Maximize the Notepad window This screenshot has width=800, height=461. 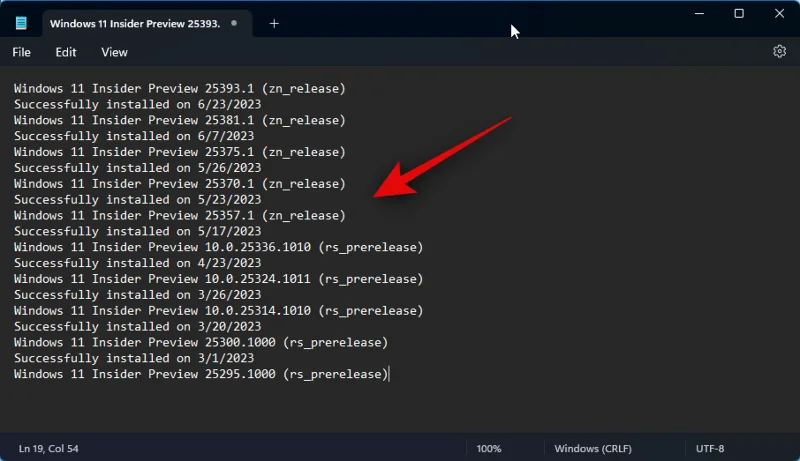point(739,13)
